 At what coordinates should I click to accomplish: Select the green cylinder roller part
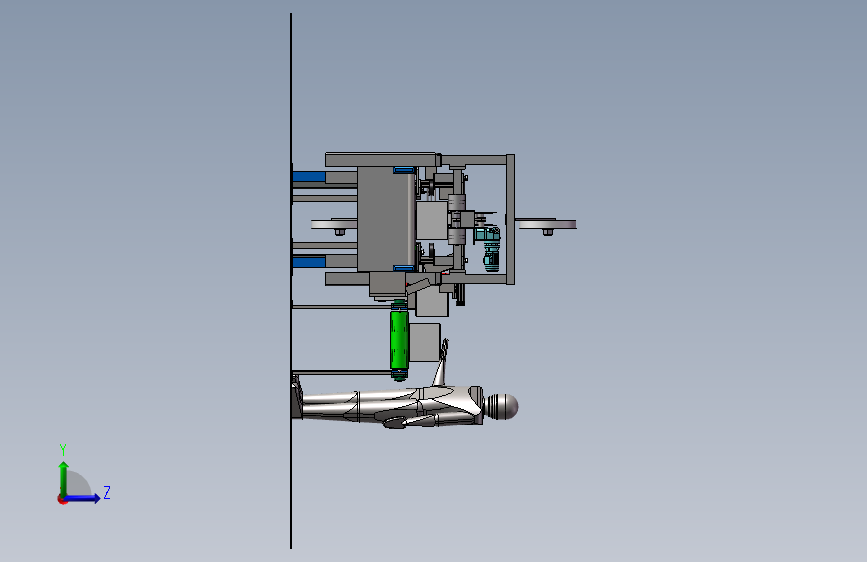coord(399,340)
